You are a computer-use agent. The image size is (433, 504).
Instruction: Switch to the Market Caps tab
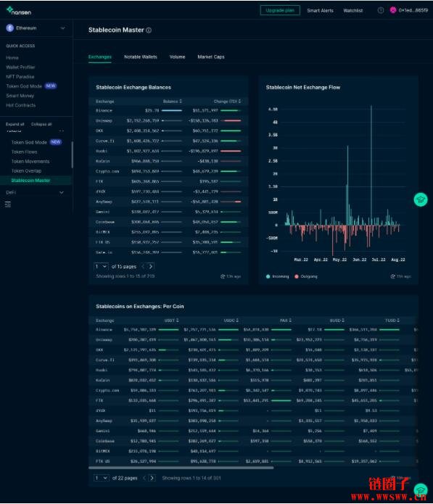pyautogui.click(x=211, y=57)
